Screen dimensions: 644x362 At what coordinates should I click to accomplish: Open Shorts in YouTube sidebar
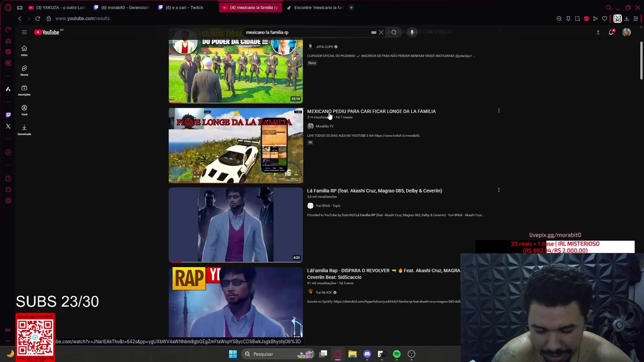[24, 70]
